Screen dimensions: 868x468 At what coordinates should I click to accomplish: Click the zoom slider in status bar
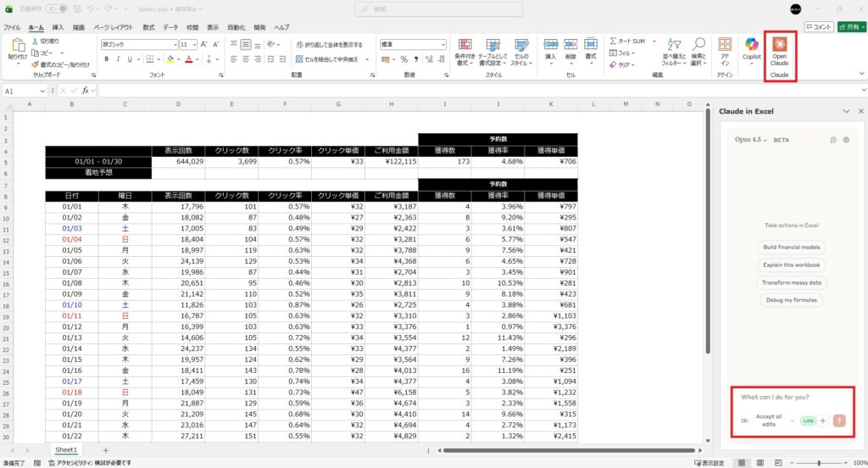(x=819, y=463)
